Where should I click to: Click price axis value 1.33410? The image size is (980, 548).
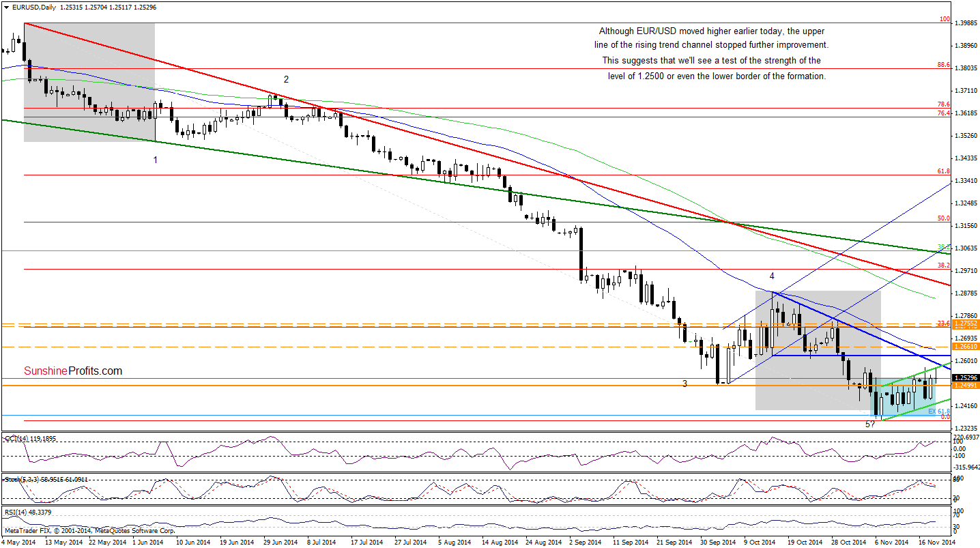tap(966, 181)
